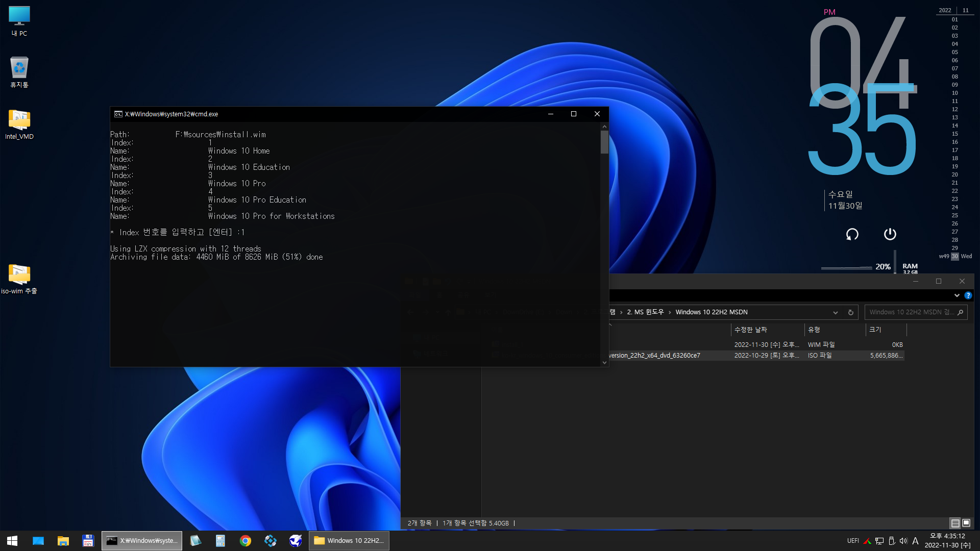This screenshot has width=980, height=551.
Task: Click the Windows Start button
Action: (x=12, y=541)
